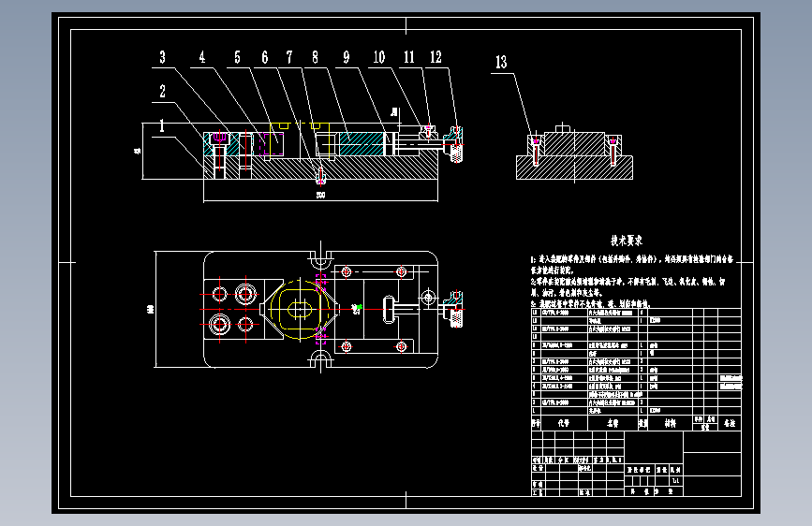Click part callout number 11
This screenshot has height=526, width=812.
pyautogui.click(x=409, y=57)
